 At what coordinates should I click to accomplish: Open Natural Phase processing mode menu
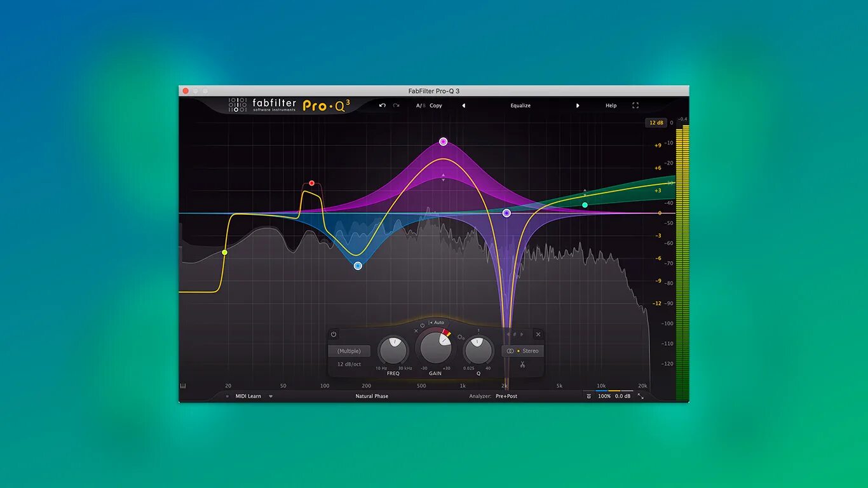pyautogui.click(x=372, y=396)
